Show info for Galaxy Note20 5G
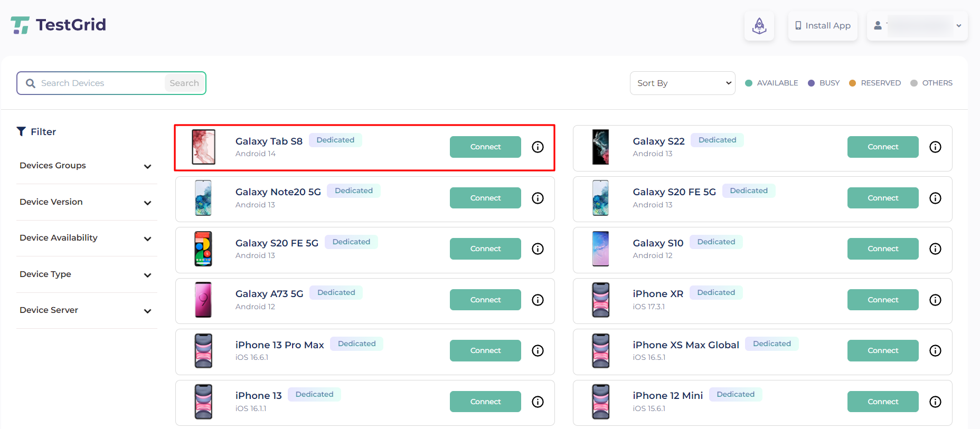Viewport: 980px width, 429px height. tap(538, 198)
